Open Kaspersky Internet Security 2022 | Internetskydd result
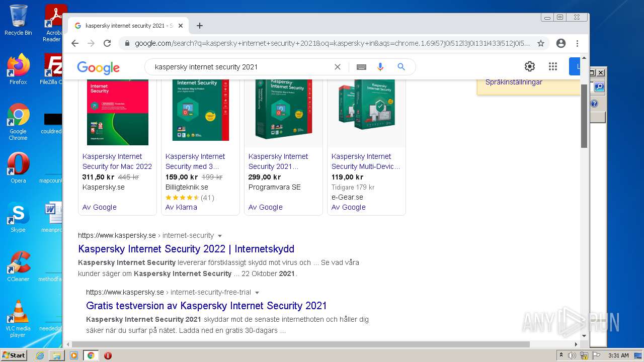 coord(186,249)
